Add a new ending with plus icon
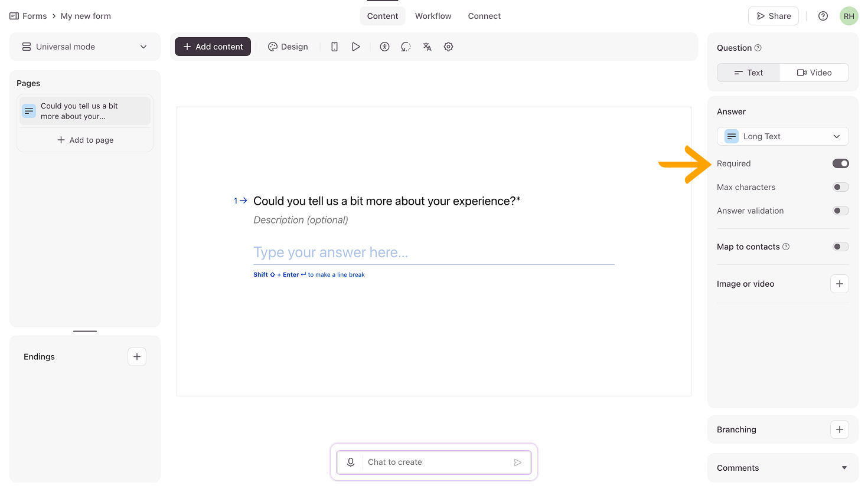The width and height of the screenshot is (868, 492). pyautogui.click(x=137, y=356)
